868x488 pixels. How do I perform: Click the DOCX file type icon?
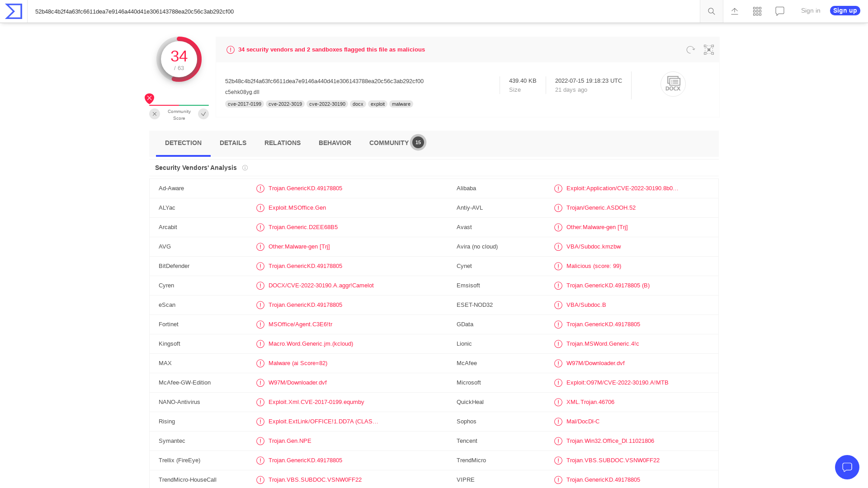point(673,84)
